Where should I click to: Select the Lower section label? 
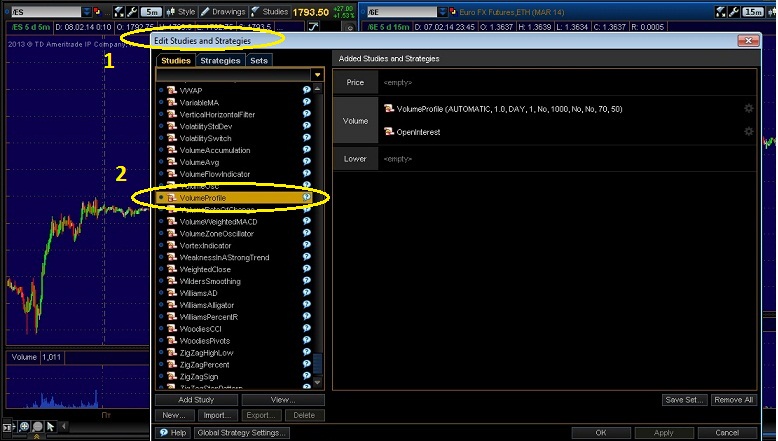pyautogui.click(x=355, y=159)
